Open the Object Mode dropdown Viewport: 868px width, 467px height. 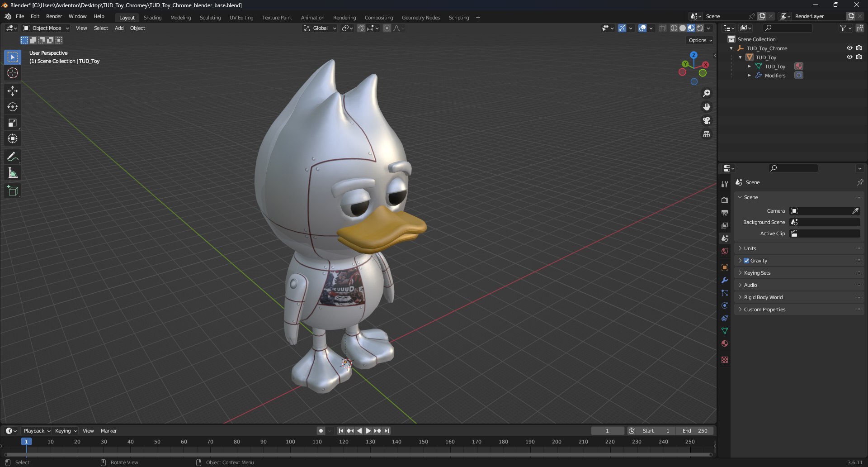pos(46,28)
